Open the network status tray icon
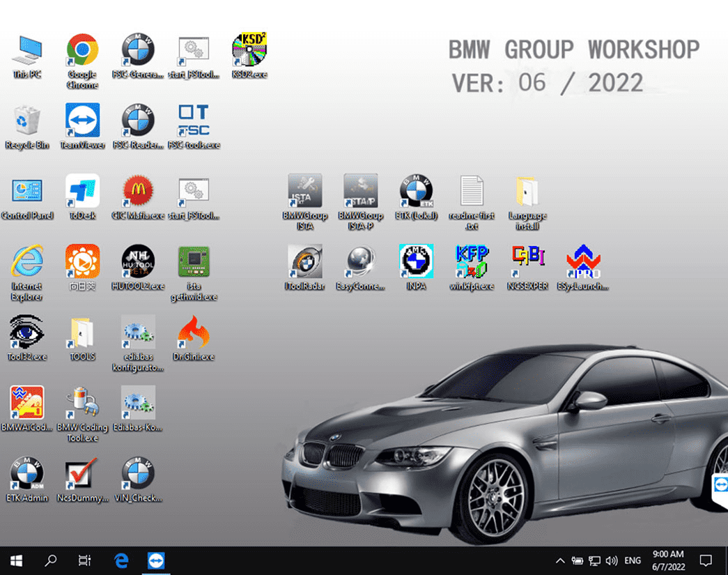The width and height of the screenshot is (728, 575). [x=594, y=561]
